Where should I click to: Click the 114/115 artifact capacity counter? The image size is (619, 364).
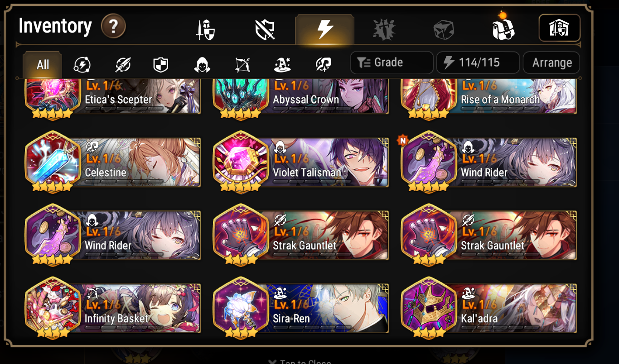pos(478,62)
